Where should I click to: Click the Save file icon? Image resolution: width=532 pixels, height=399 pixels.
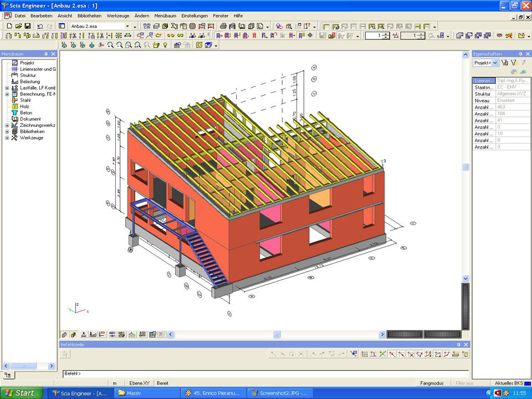[27, 26]
